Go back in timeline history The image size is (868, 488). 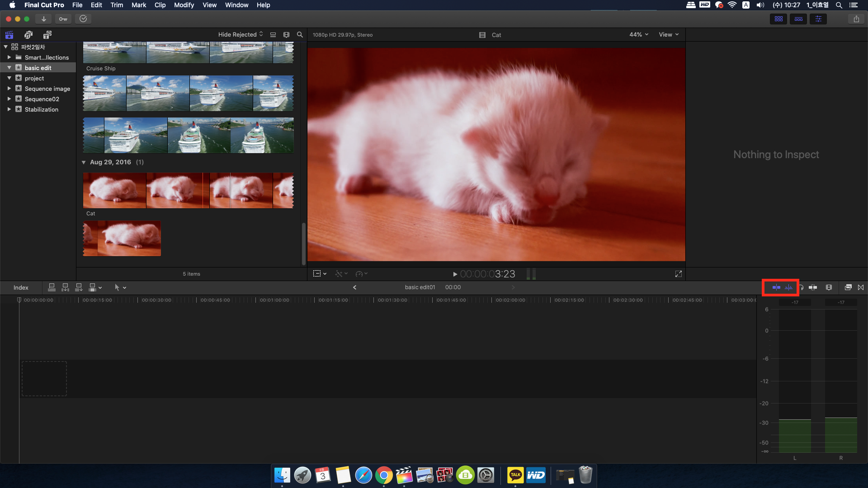(355, 287)
